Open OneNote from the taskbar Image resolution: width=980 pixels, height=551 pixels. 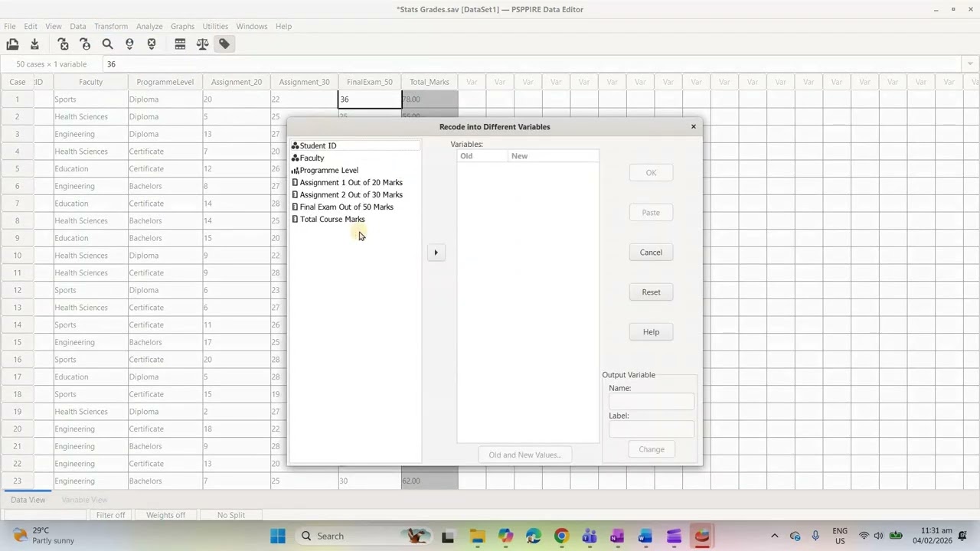[x=617, y=536]
